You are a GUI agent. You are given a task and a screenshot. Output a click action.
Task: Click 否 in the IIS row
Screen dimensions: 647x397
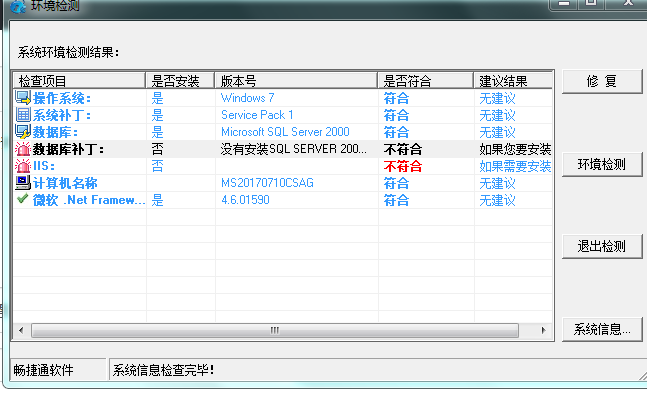157,166
